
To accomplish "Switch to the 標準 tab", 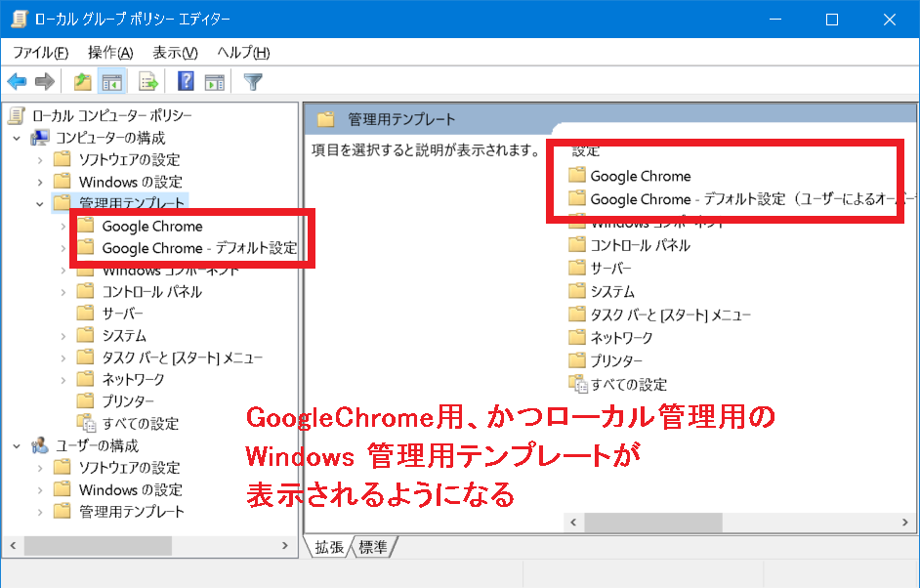I will pyautogui.click(x=374, y=548).
